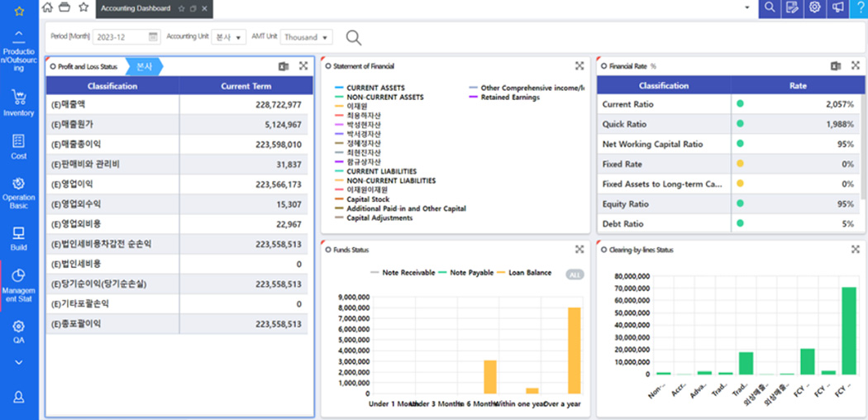Click the 본사 tag in Profit and Loss
Image resolution: width=868 pixels, height=420 pixels.
[145, 66]
